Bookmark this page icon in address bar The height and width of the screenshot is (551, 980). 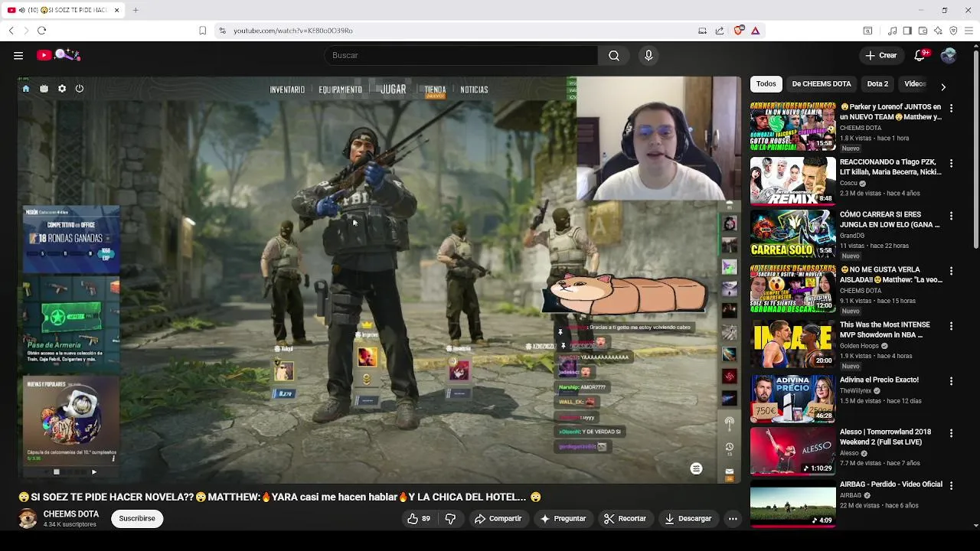(x=202, y=31)
